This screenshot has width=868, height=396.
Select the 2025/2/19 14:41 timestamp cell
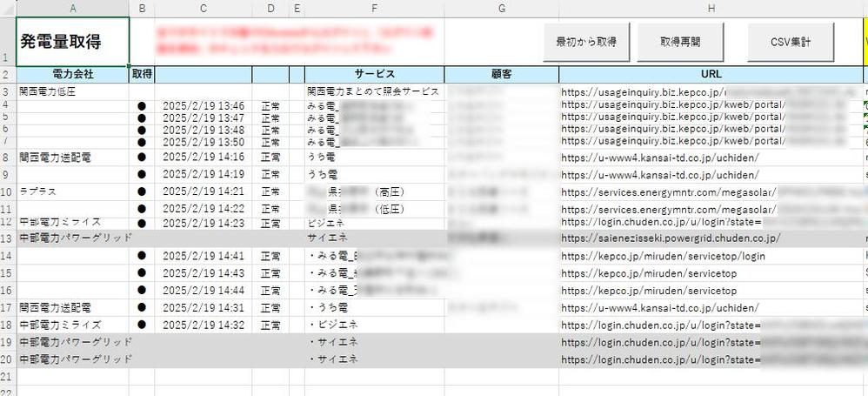tap(204, 256)
